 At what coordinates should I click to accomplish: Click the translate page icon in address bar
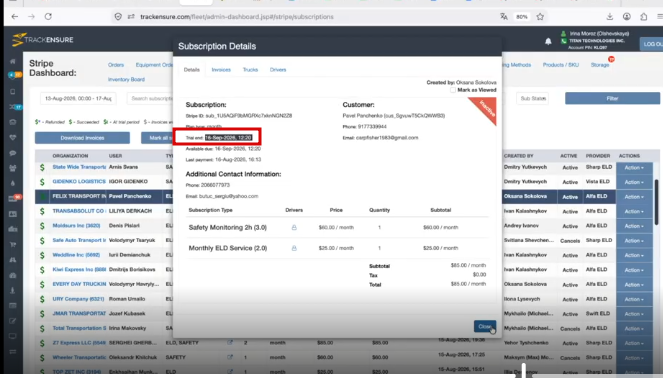coord(504,16)
